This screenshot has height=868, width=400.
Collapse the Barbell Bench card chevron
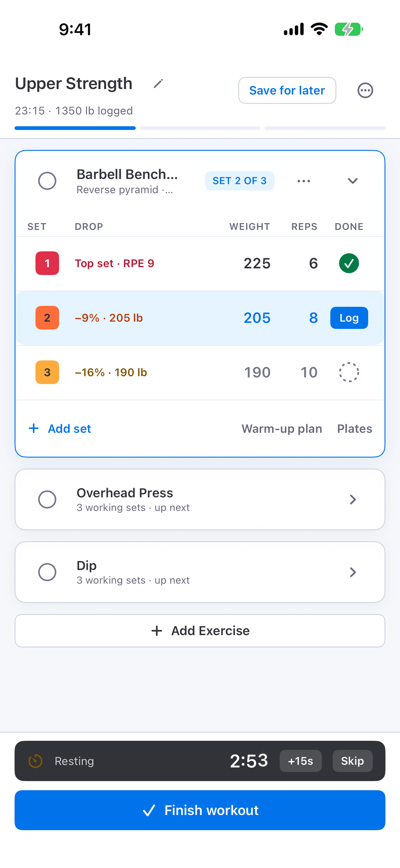point(353,181)
